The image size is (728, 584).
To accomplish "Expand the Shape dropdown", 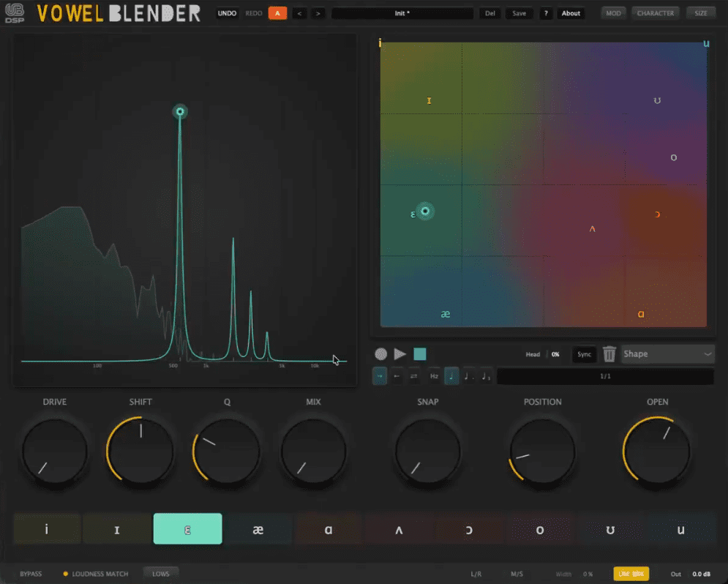I will click(x=667, y=354).
